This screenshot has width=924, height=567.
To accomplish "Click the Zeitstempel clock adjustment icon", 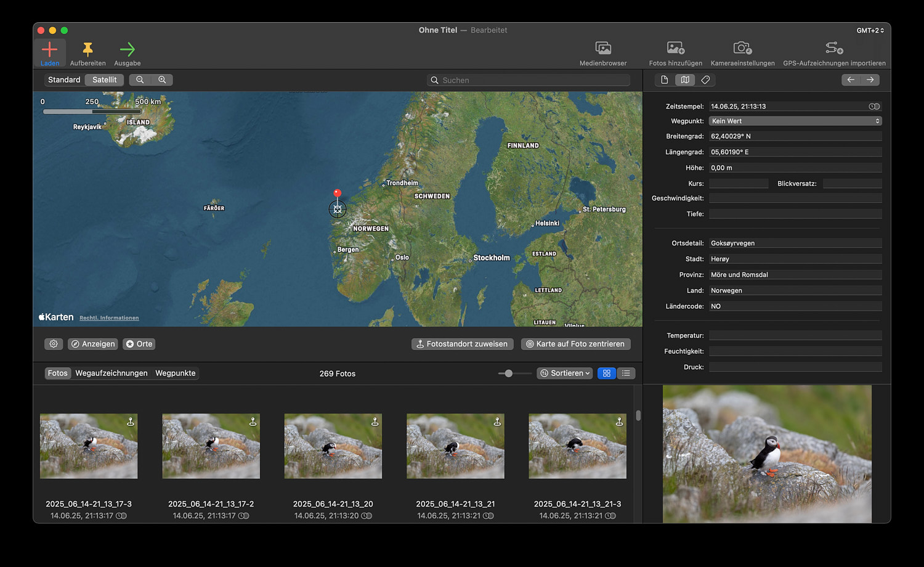I will tap(874, 106).
